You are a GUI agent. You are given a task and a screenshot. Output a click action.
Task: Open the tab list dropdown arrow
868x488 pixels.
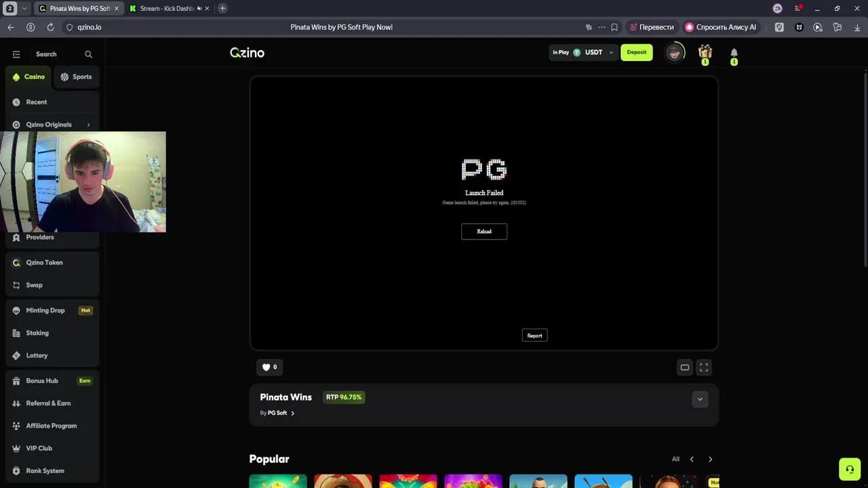[x=24, y=8]
